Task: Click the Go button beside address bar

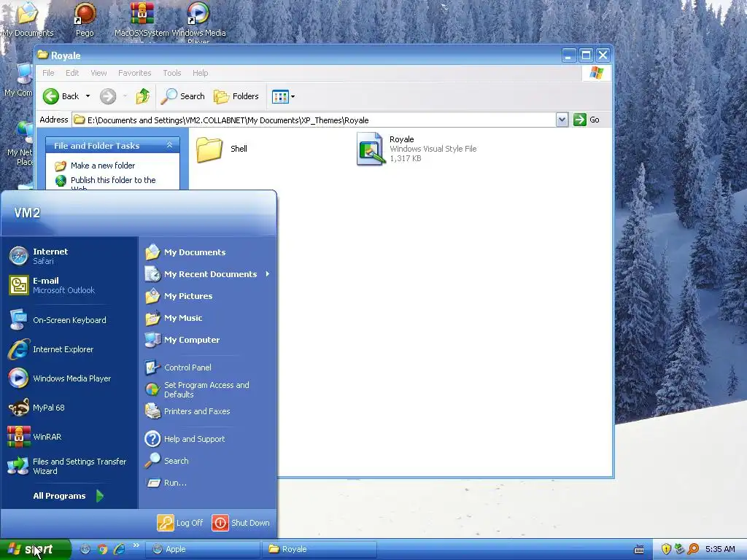Action: (x=587, y=120)
